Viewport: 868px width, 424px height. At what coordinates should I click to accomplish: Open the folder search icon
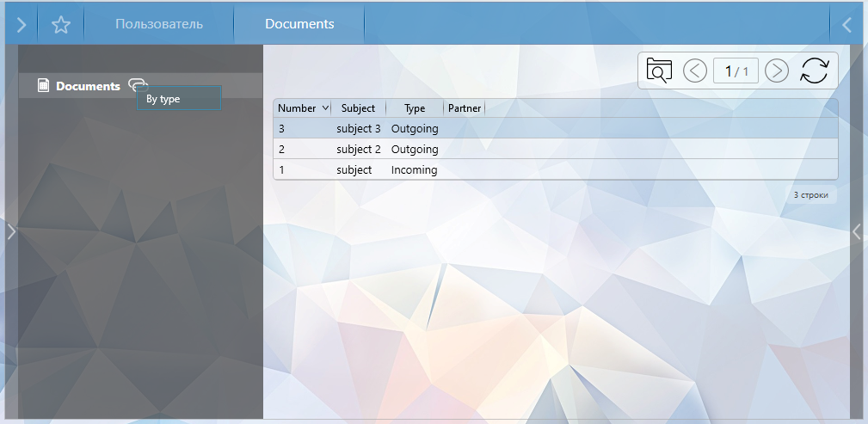[x=658, y=71]
